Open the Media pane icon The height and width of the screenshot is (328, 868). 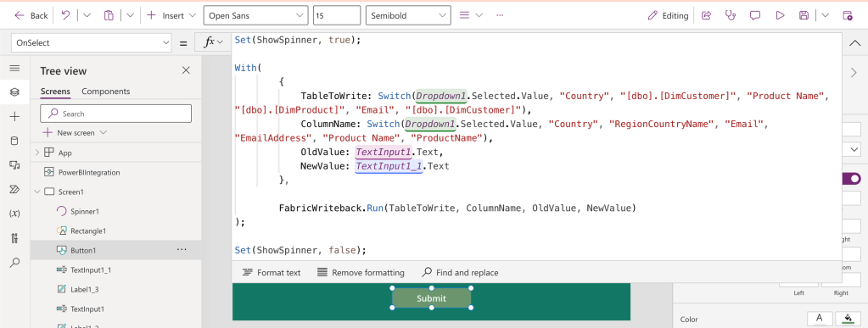click(15, 164)
